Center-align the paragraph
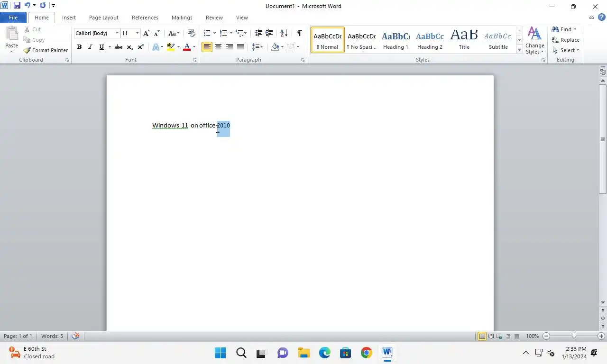 coord(218,47)
